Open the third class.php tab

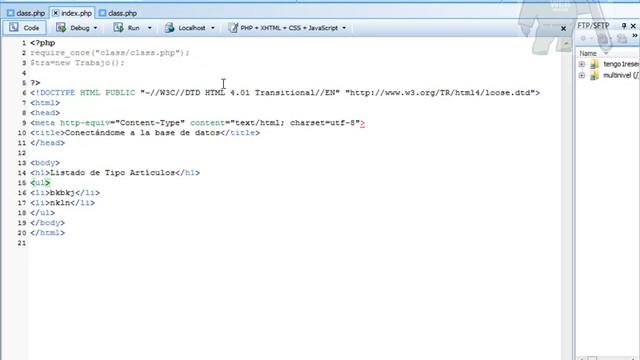point(118,13)
